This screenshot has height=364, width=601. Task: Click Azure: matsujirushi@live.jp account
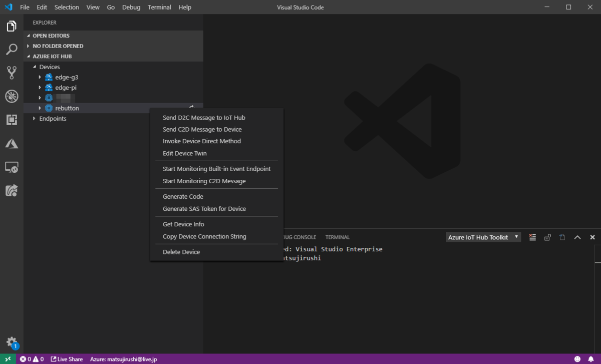(x=123, y=359)
